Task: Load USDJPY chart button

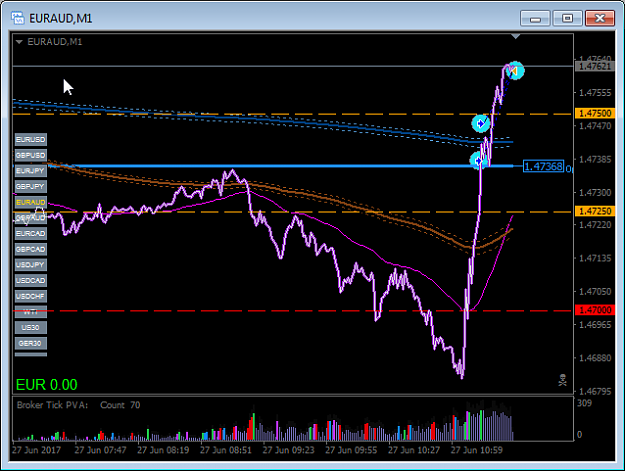Action: pyautogui.click(x=31, y=265)
